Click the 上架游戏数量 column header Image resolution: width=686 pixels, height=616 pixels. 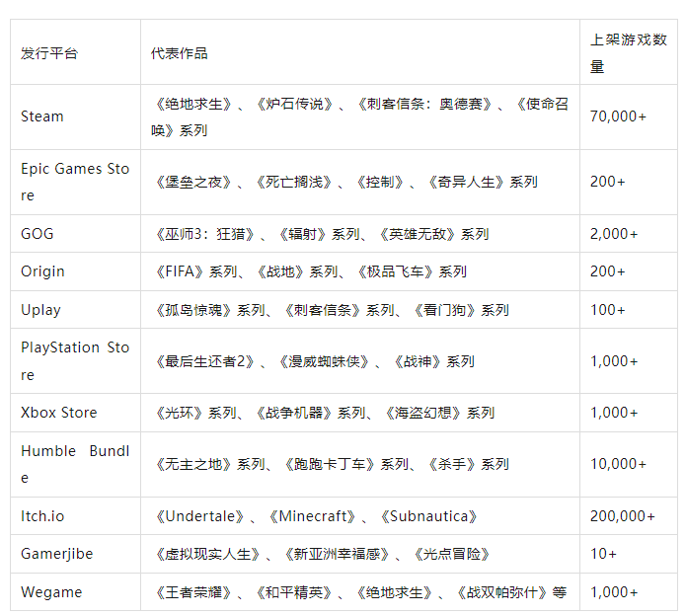tap(629, 52)
